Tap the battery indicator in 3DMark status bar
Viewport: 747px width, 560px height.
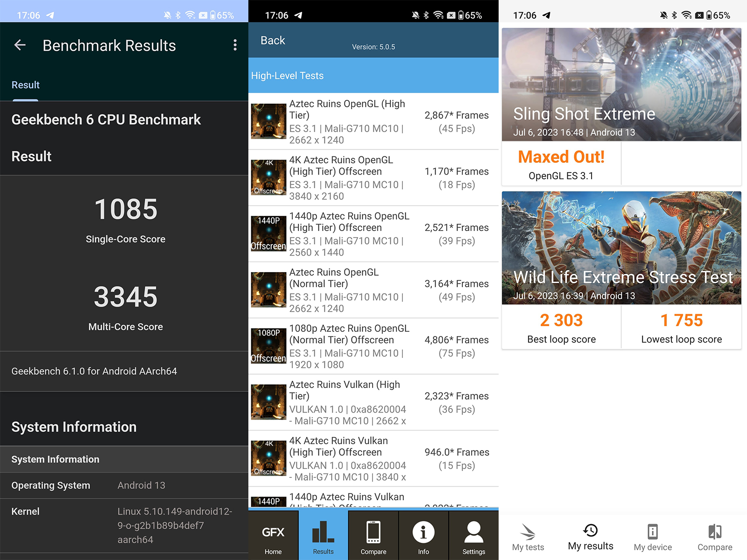click(718, 15)
